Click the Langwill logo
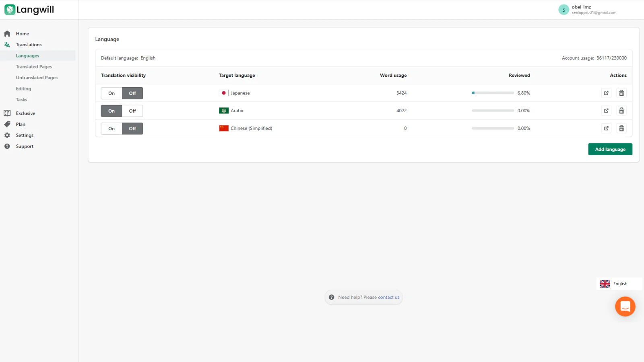644x362 pixels. tap(29, 10)
